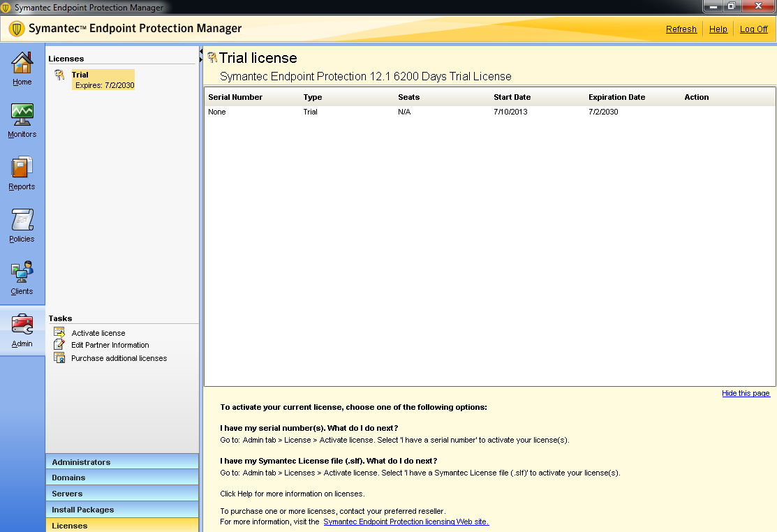This screenshot has width=777, height=532.
Task: Open the Domains section
Action: pos(122,478)
